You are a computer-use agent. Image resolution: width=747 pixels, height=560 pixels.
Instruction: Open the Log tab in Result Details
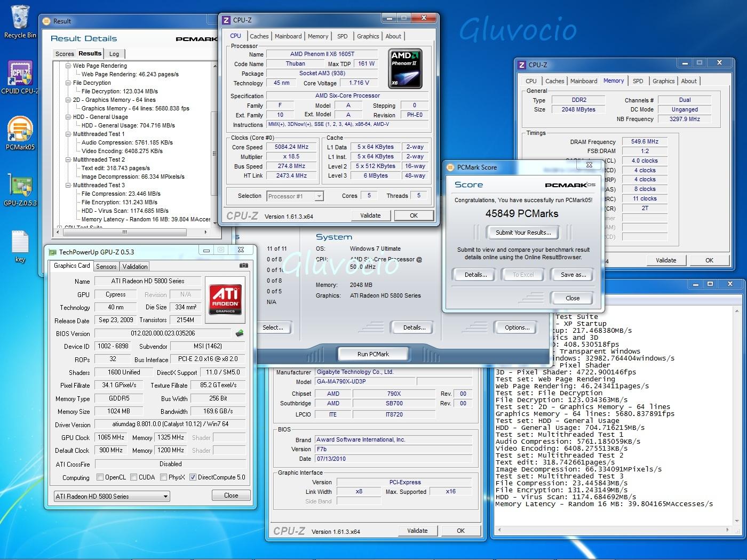pyautogui.click(x=114, y=54)
